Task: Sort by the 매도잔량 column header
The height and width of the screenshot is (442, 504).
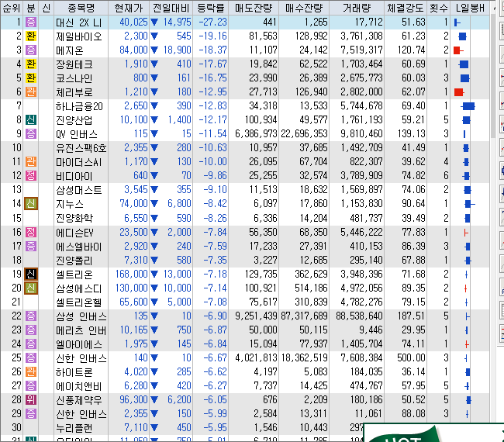Action: pyautogui.click(x=254, y=8)
